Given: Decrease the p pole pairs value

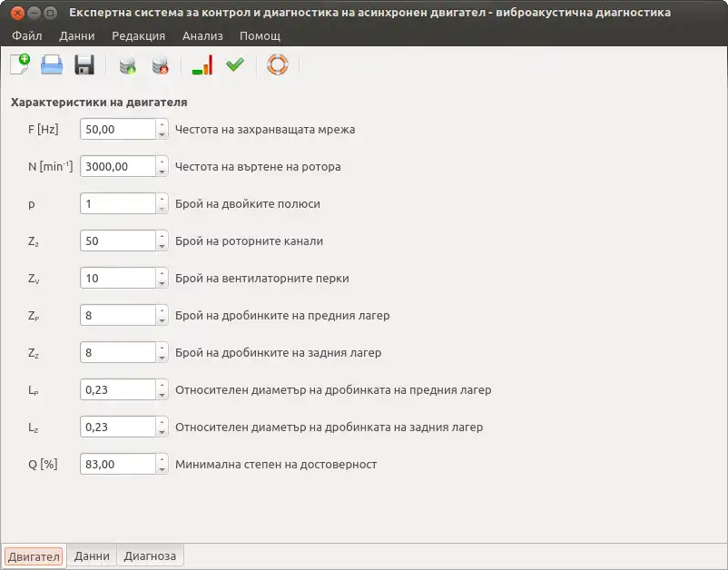Looking at the screenshot, I should [162, 209].
